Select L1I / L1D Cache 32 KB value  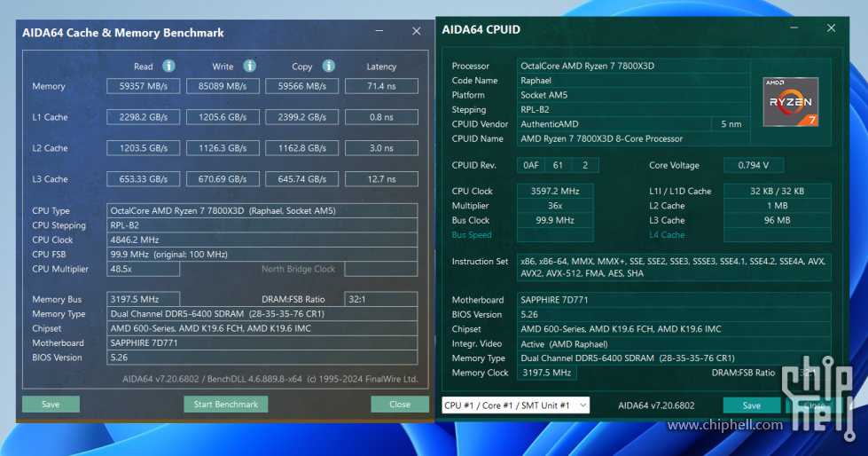[x=778, y=191]
